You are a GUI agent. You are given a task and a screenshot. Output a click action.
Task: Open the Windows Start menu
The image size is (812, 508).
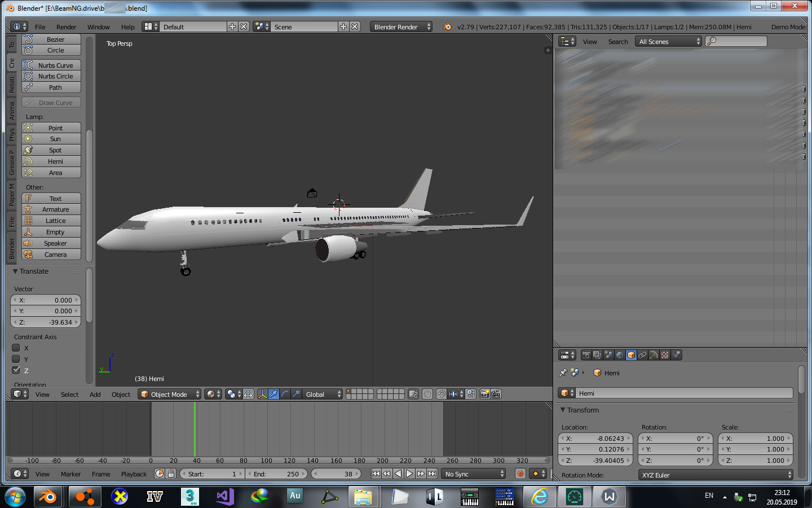pyautogui.click(x=15, y=497)
